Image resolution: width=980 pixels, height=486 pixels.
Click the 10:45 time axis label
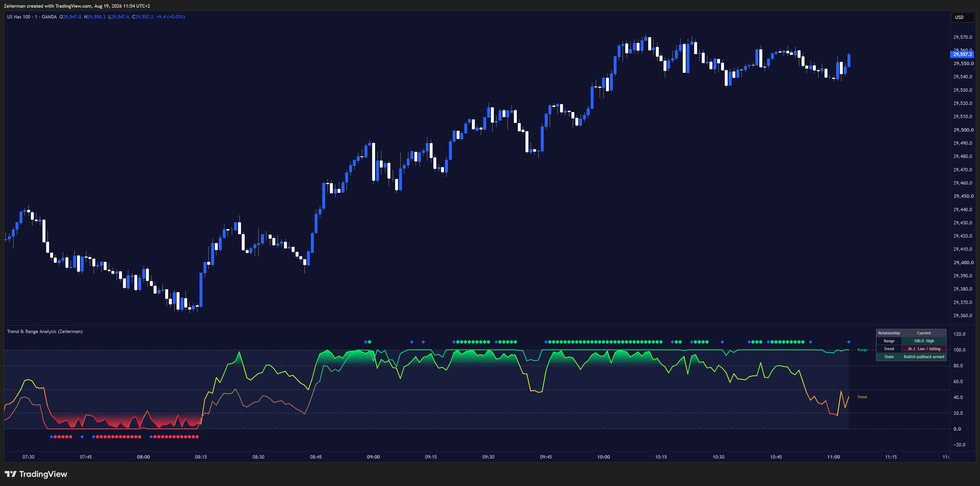[776, 457]
